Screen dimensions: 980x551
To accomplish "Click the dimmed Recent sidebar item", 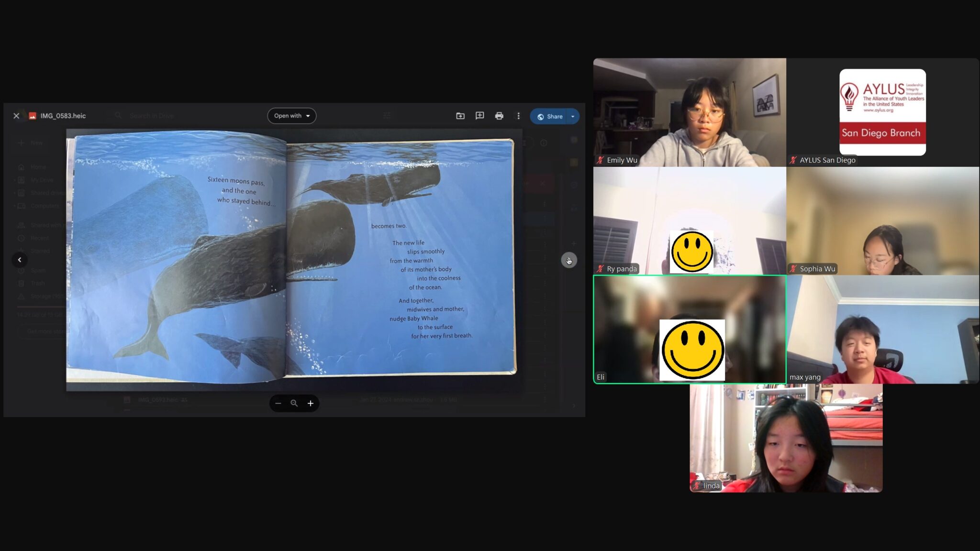I will (40, 238).
